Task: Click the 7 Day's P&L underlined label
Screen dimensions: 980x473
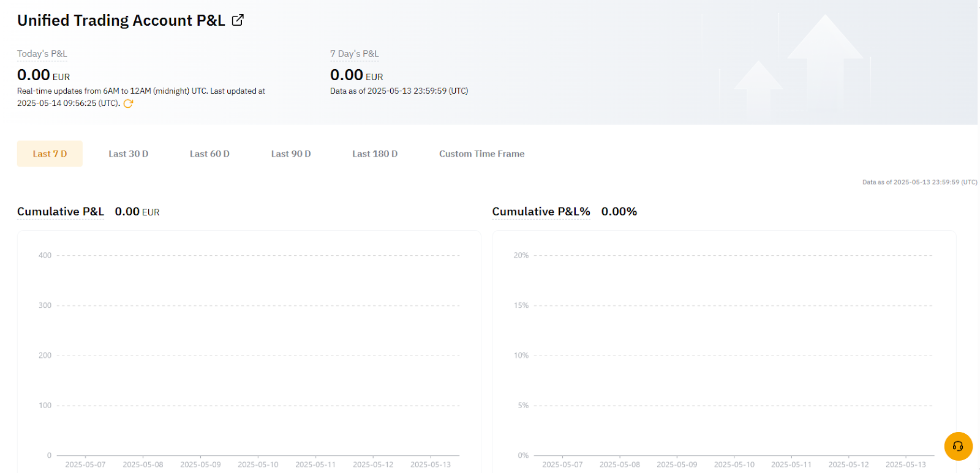Action: point(354,54)
